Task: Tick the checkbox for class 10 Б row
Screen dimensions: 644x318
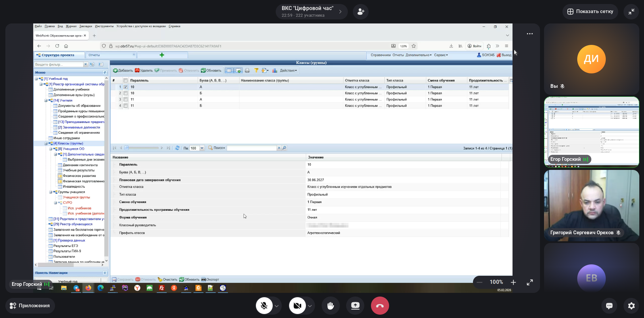Action: click(125, 93)
